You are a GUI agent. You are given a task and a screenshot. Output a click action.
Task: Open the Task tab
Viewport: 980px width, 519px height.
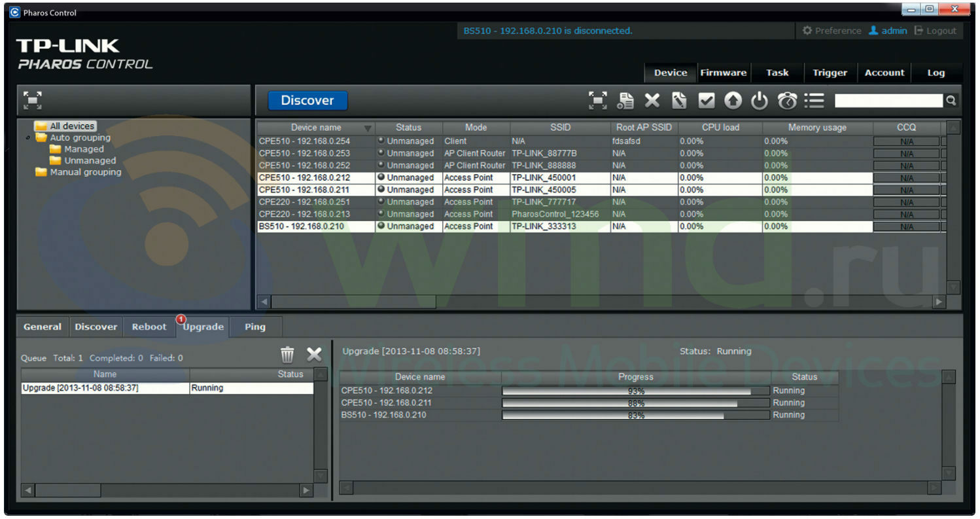(x=777, y=73)
